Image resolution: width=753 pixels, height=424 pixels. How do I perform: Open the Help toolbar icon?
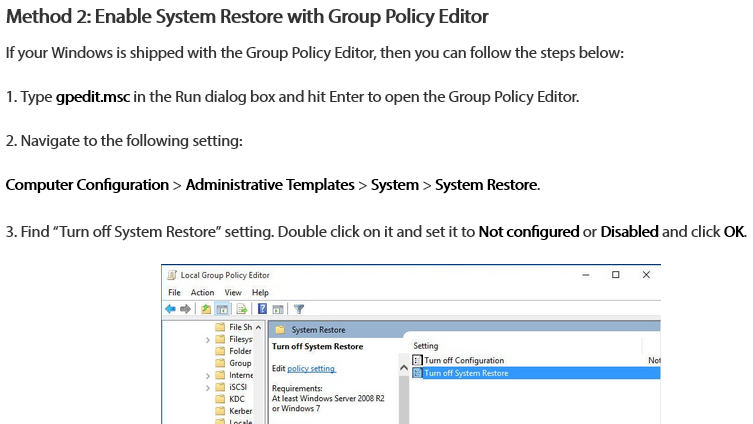[262, 309]
